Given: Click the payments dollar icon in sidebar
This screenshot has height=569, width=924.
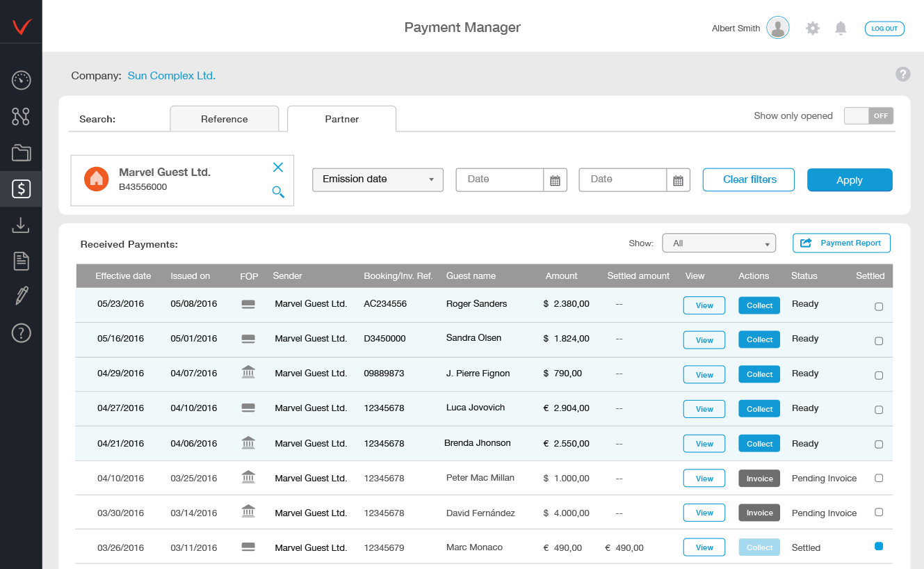Looking at the screenshot, I should pyautogui.click(x=21, y=189).
